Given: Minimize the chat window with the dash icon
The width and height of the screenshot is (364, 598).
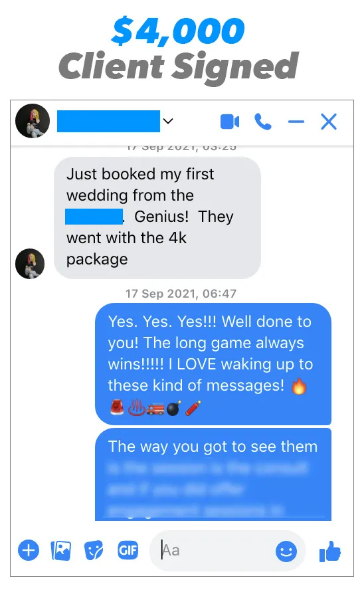Looking at the screenshot, I should pos(296,122).
